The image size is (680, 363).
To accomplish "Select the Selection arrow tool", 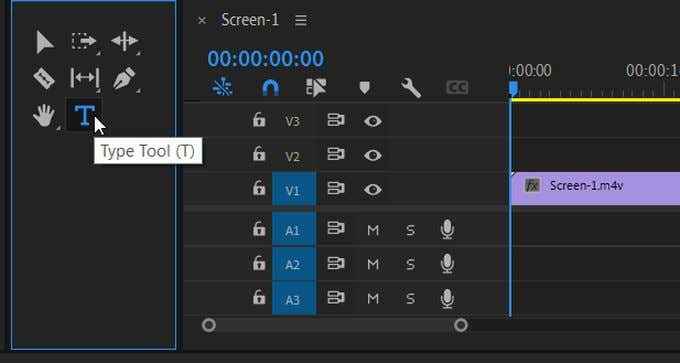I will point(45,42).
